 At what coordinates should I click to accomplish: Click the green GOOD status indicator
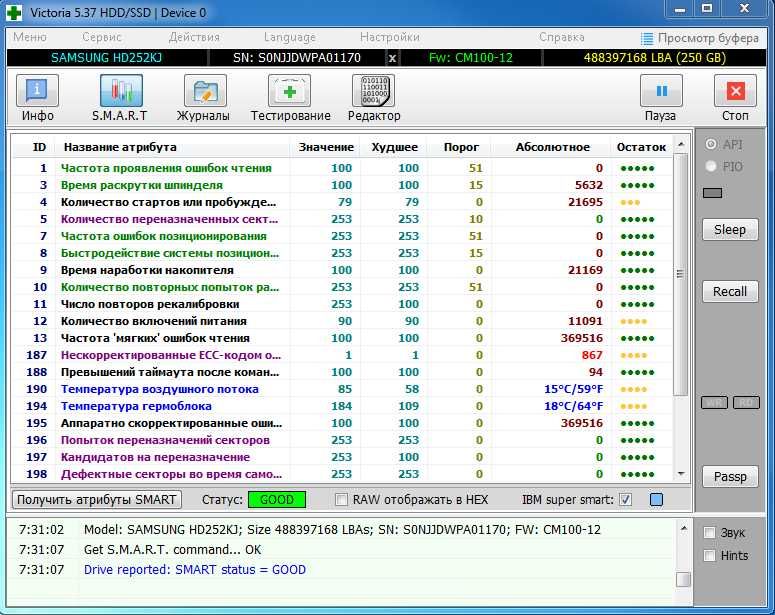(277, 500)
